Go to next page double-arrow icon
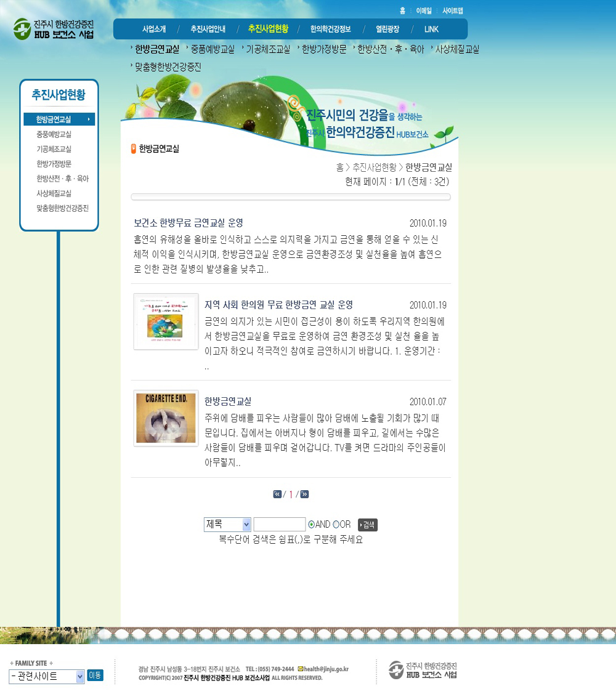 304,494
